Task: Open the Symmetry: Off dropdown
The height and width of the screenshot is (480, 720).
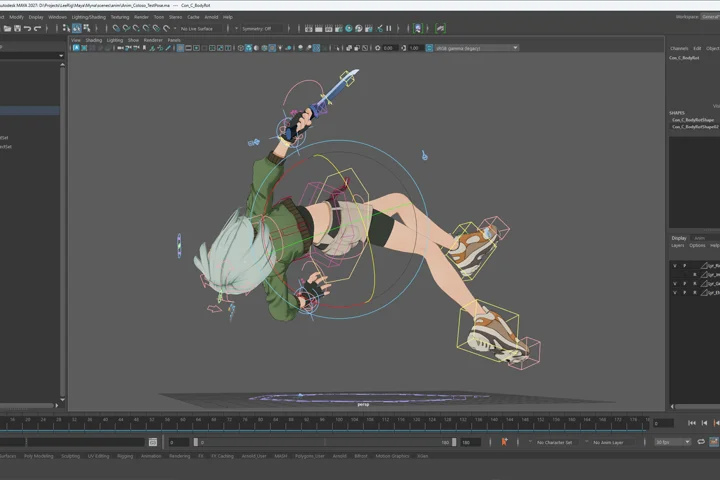Action: [236, 28]
